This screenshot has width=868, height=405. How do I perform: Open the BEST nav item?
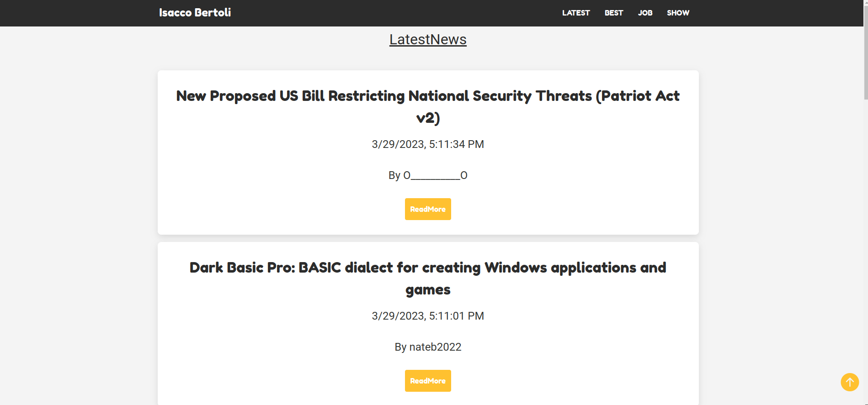(614, 13)
